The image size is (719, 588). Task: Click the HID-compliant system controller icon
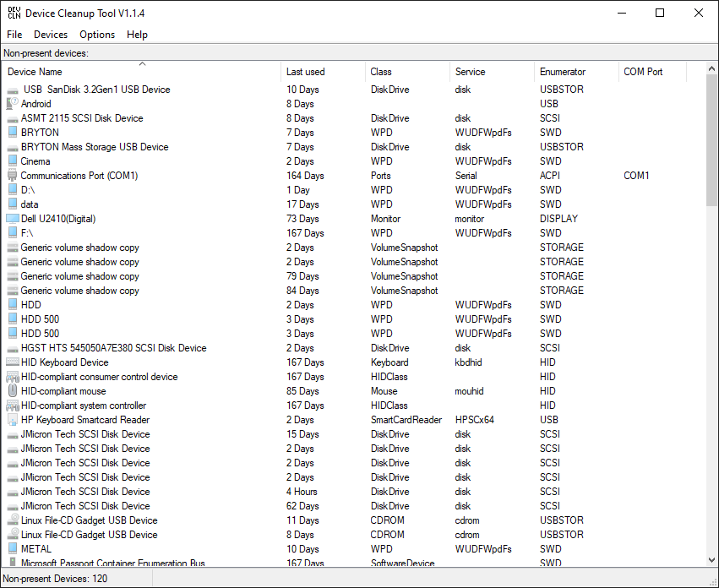click(x=13, y=406)
